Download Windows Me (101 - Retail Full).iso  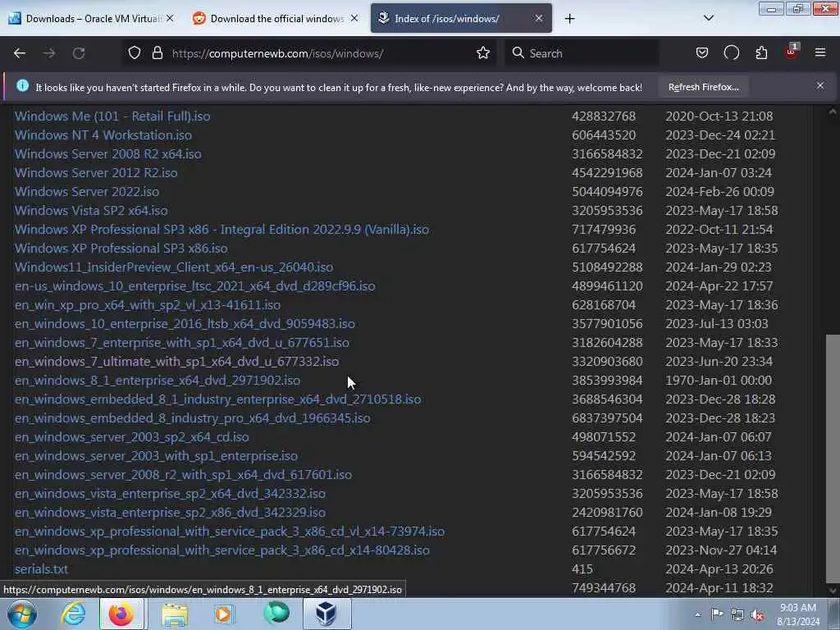[x=112, y=116]
